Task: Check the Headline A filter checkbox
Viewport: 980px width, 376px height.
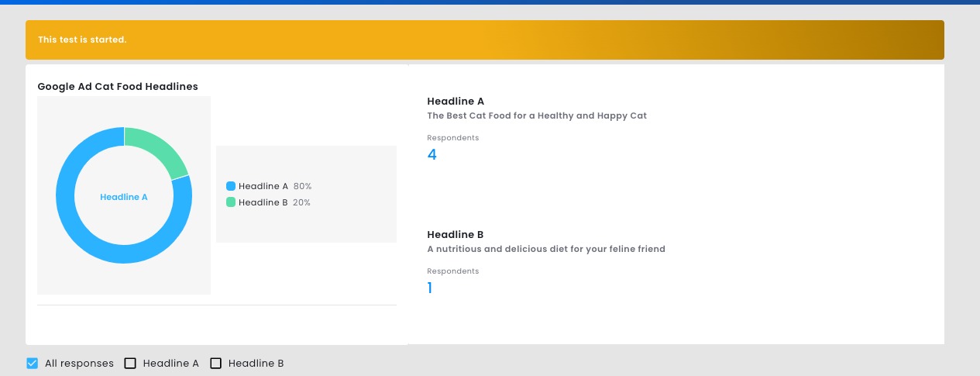Action: pos(130,363)
